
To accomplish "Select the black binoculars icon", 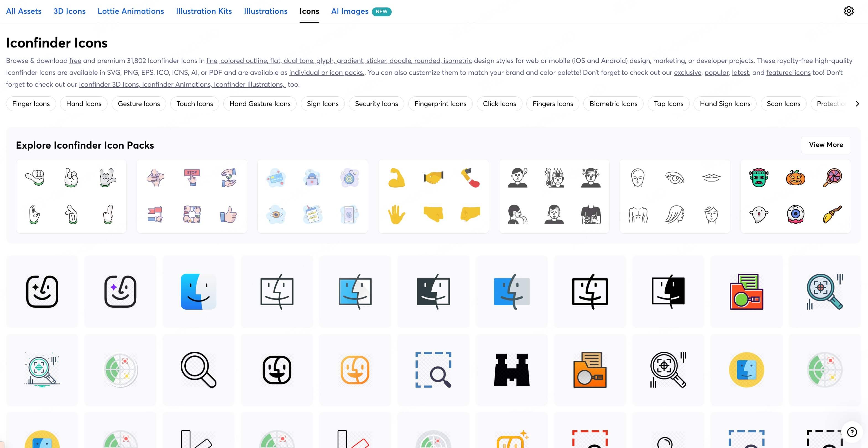I will tap(511, 370).
